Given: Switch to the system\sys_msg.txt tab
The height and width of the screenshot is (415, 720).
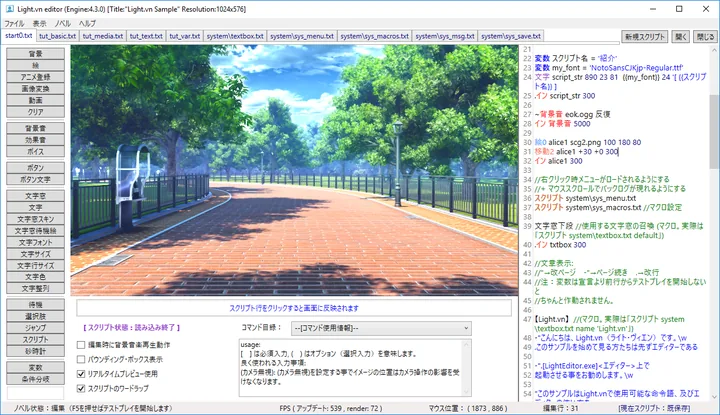Looking at the screenshot, I should (444, 36).
